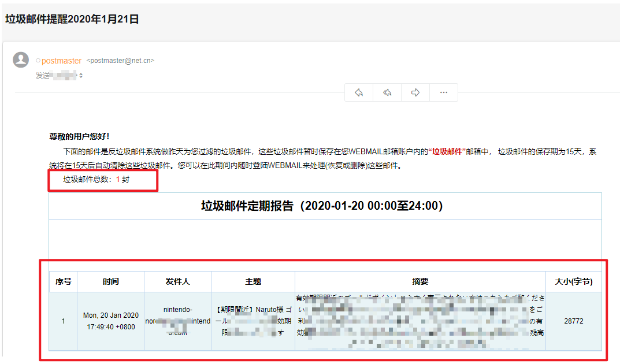Click the 序号 column header

(63, 281)
